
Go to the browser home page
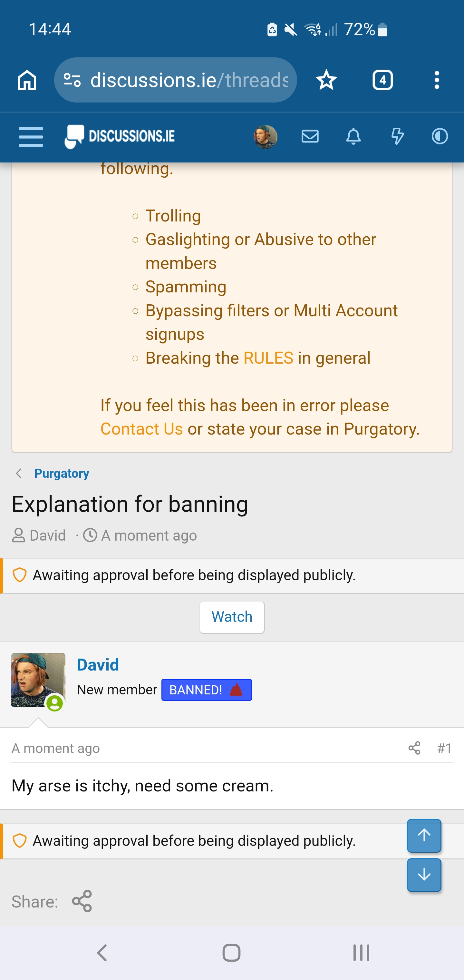[x=27, y=80]
